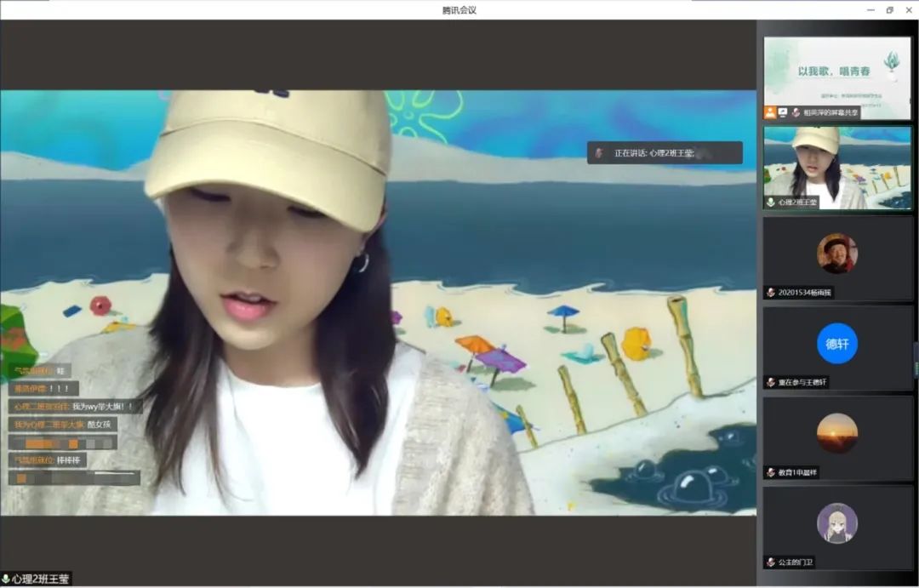Image resolution: width=919 pixels, height=588 pixels.
Task: Click the green microphone icon beside 心理2班王莹 thumbnail
Action: [x=771, y=203]
